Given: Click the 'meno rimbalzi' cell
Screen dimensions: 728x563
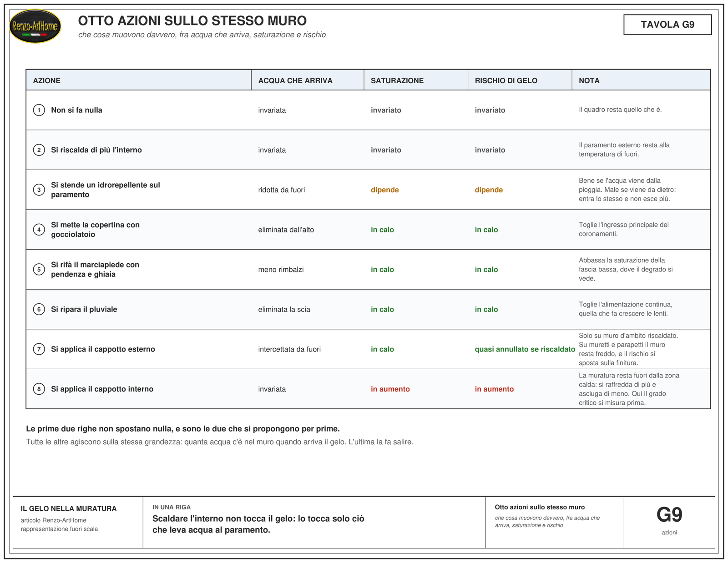Looking at the screenshot, I should pyautogui.click(x=281, y=270).
